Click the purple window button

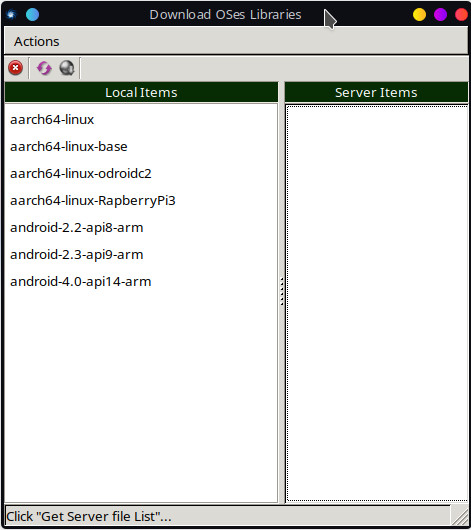point(440,15)
